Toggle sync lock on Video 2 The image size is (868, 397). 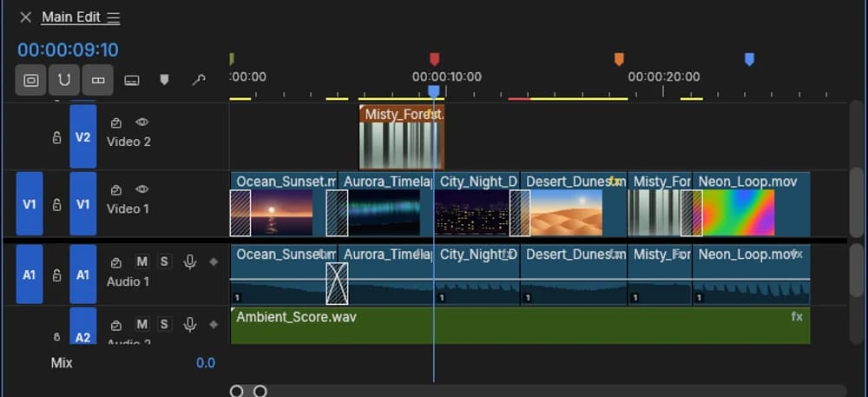(115, 122)
